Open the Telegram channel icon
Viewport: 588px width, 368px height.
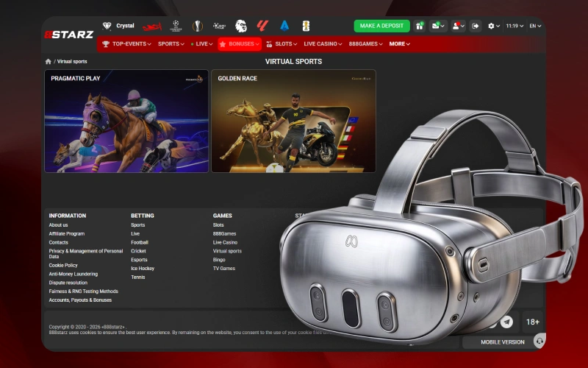tap(506, 322)
